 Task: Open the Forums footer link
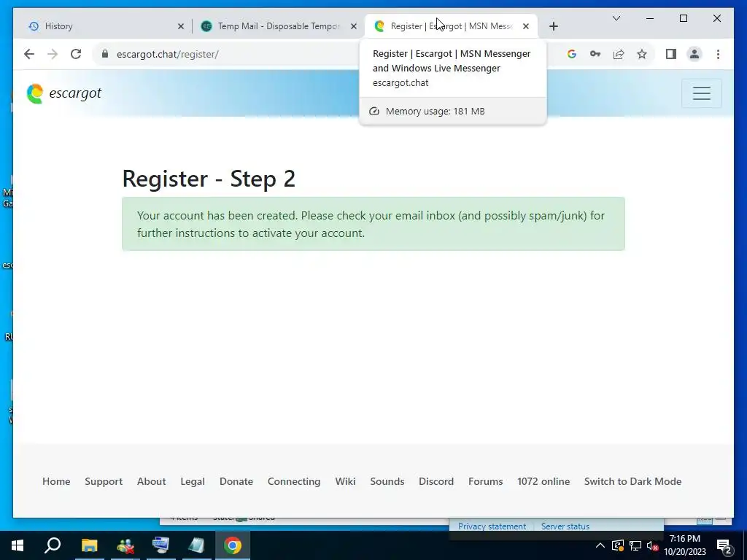point(485,481)
